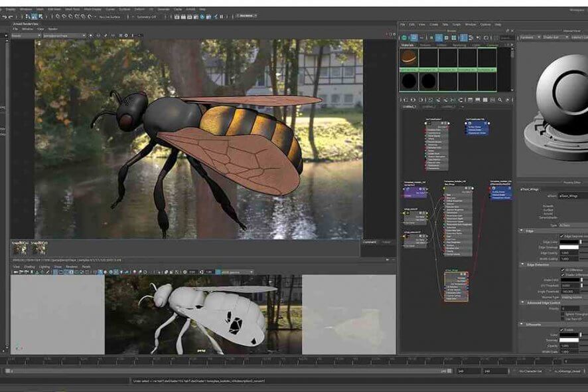Image resolution: width=588 pixels, height=392 pixels.
Task: Open the Beauty AOV dropdown in Arnold RenderView
Action: click(x=27, y=36)
